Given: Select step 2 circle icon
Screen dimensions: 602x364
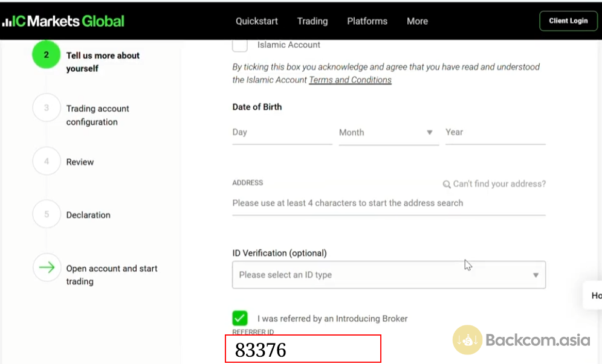Looking at the screenshot, I should pos(47,54).
